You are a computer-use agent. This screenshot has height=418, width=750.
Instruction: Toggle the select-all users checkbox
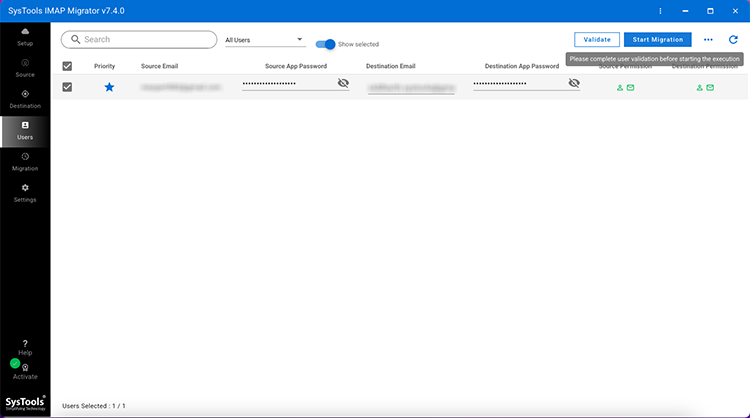point(67,66)
